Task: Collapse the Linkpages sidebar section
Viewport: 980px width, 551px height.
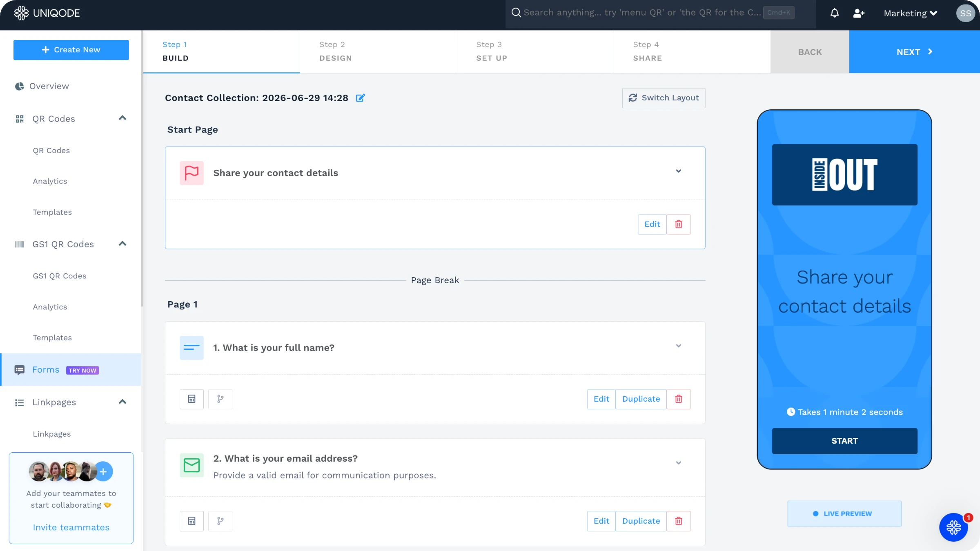Action: pos(122,402)
